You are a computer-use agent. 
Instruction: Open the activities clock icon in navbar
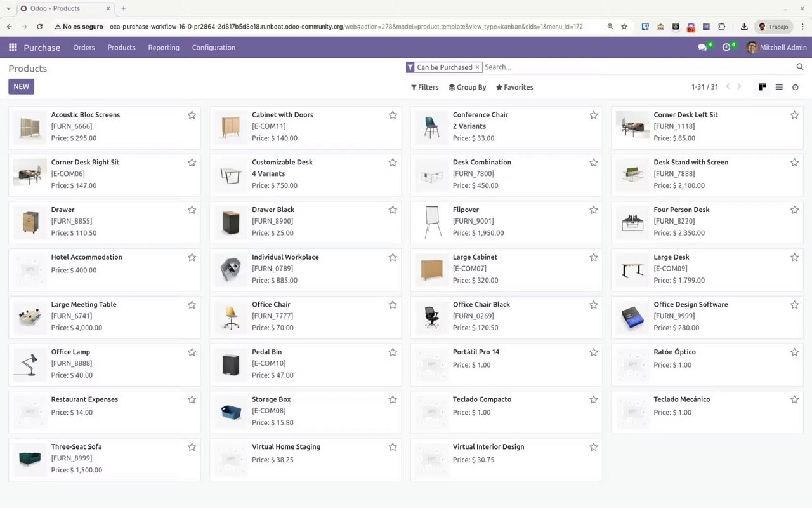tap(726, 48)
